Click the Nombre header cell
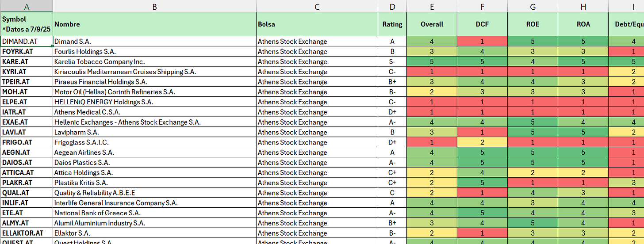 tap(154, 24)
